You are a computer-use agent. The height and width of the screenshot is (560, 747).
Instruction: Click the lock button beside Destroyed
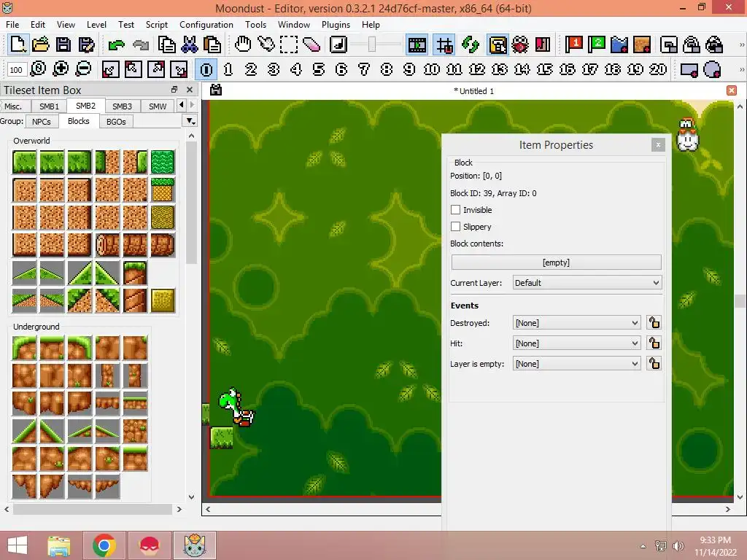tap(654, 323)
